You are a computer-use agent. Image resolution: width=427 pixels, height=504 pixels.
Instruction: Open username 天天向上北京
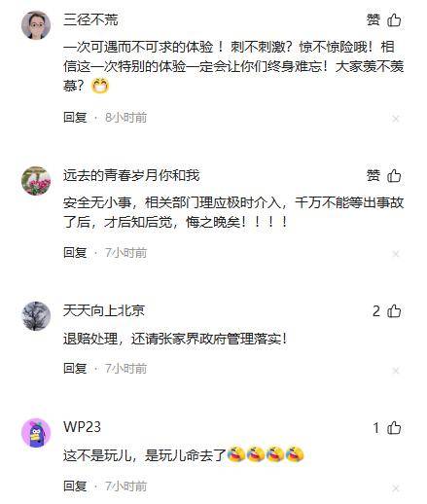click(x=104, y=311)
